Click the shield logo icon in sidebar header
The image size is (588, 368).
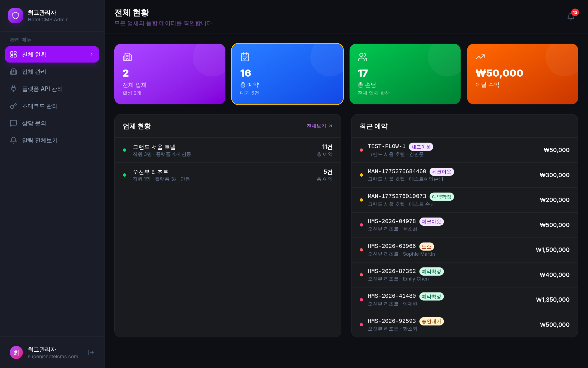point(16,16)
